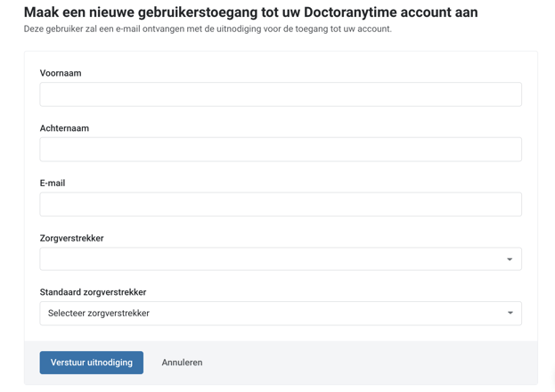Image resolution: width=555 pixels, height=392 pixels.
Task: Click the Standaard zorgverstrekker caret arrow
Action: tap(510, 313)
